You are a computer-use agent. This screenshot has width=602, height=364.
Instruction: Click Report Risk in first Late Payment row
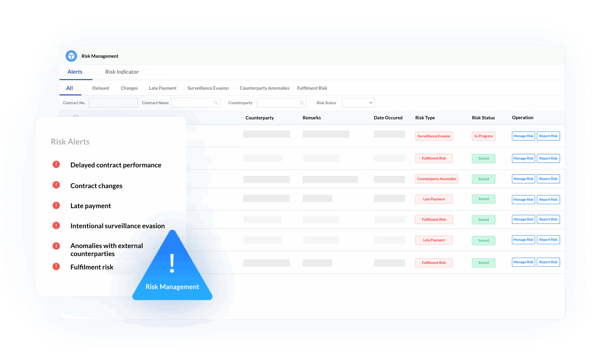[548, 200]
